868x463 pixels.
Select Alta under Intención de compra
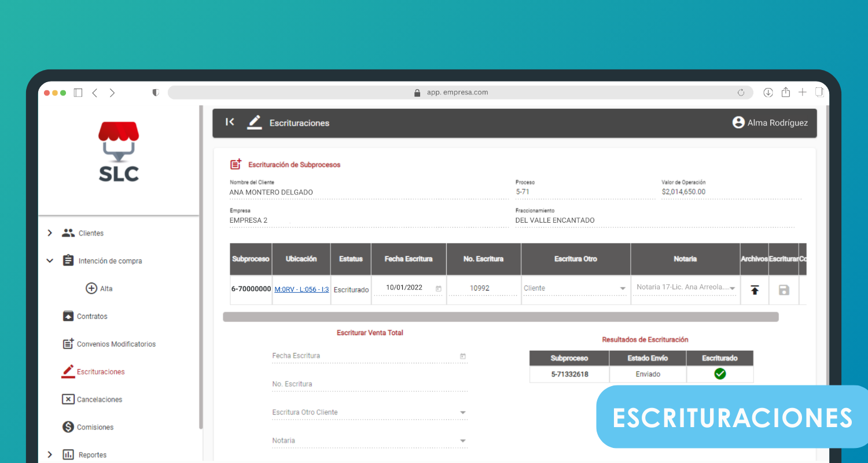pos(106,289)
